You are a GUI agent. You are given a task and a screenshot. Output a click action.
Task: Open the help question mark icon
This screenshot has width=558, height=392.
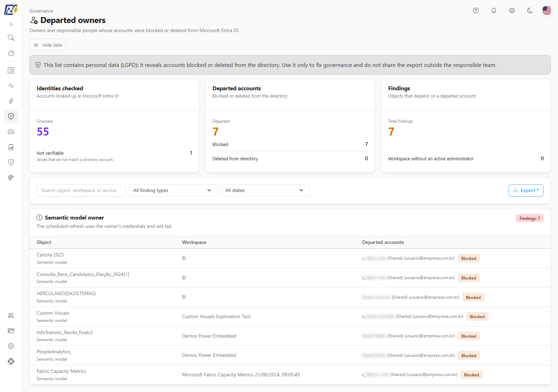(x=476, y=10)
